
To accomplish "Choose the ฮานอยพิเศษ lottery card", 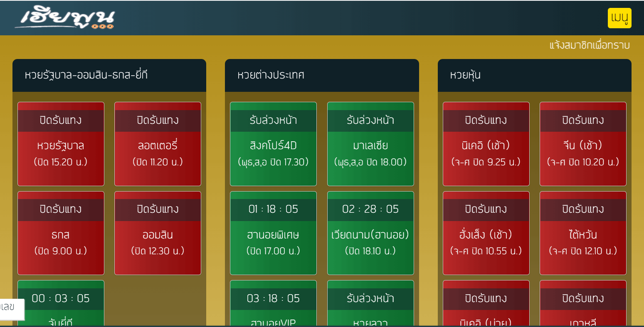I will [x=273, y=233].
